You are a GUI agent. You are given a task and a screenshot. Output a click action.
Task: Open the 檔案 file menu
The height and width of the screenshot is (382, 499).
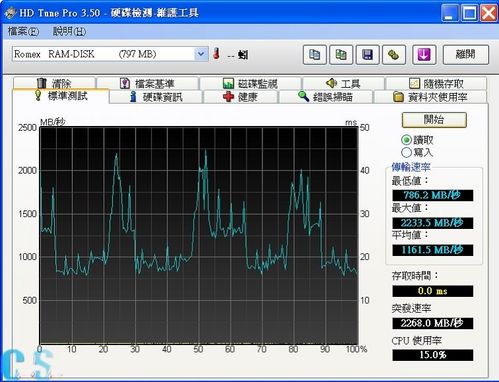[23, 32]
